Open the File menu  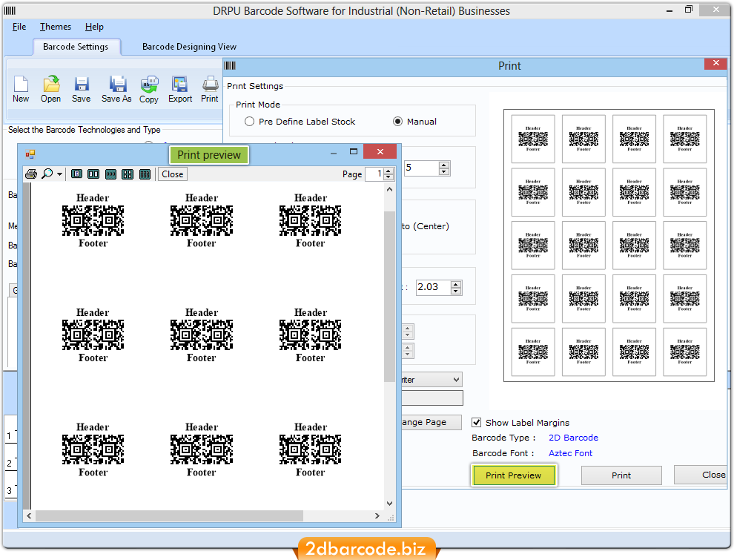[19, 27]
